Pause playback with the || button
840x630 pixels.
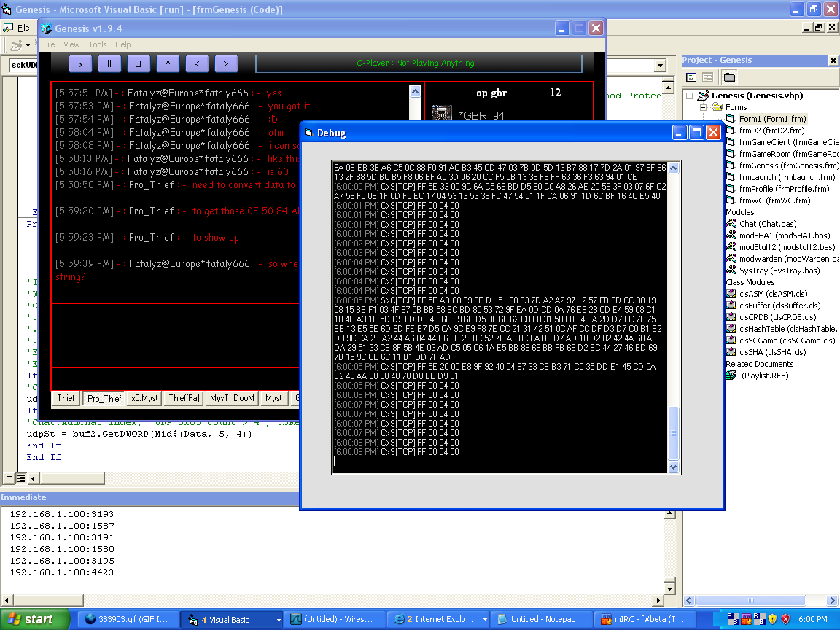pos(109,63)
